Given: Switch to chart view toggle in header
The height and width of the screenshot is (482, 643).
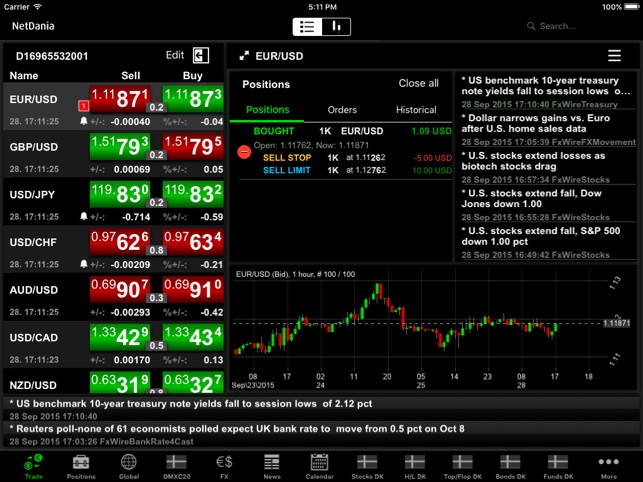Looking at the screenshot, I should 336,27.
